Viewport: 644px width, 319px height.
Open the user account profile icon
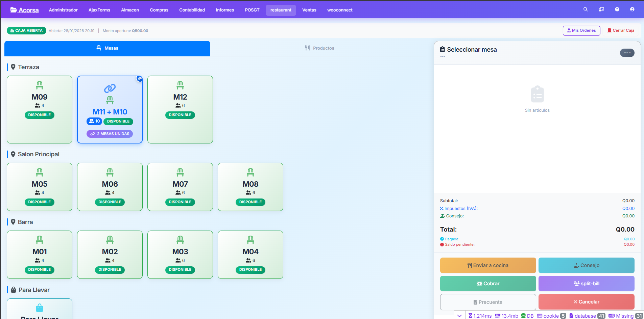[x=632, y=9]
